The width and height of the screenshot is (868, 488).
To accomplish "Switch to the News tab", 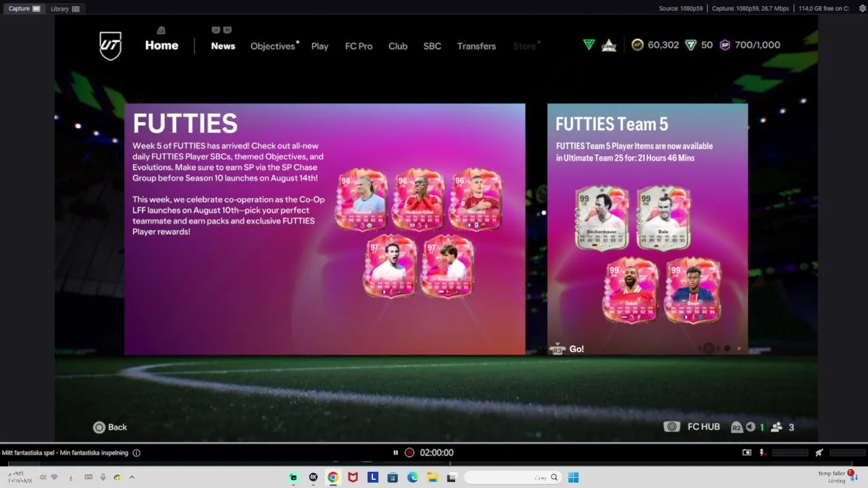I will coord(223,46).
